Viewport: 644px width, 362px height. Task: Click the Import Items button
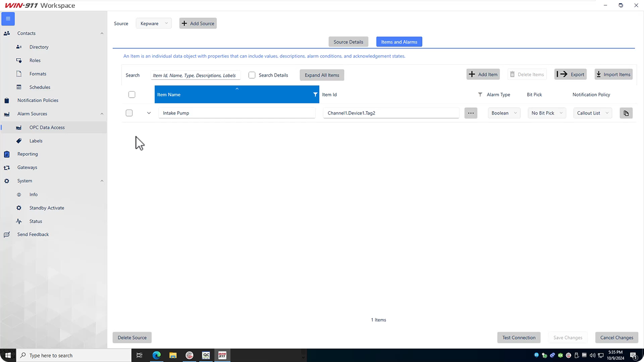pos(614,74)
